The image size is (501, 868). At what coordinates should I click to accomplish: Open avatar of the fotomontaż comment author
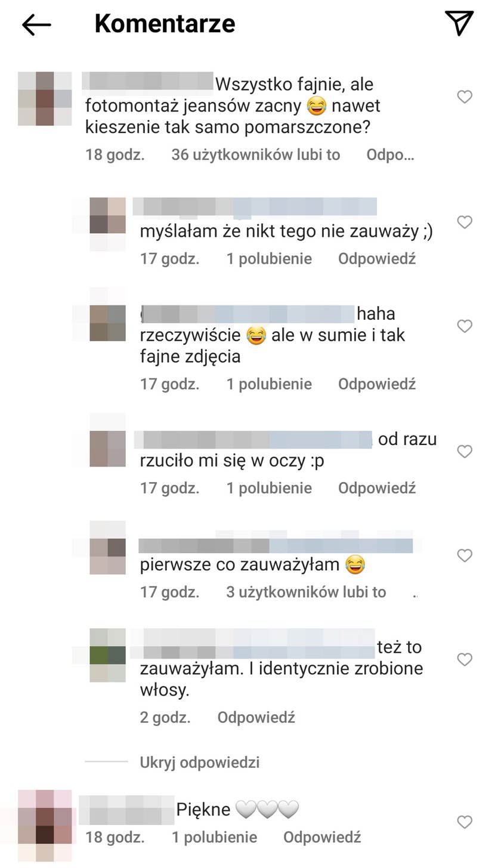45,98
